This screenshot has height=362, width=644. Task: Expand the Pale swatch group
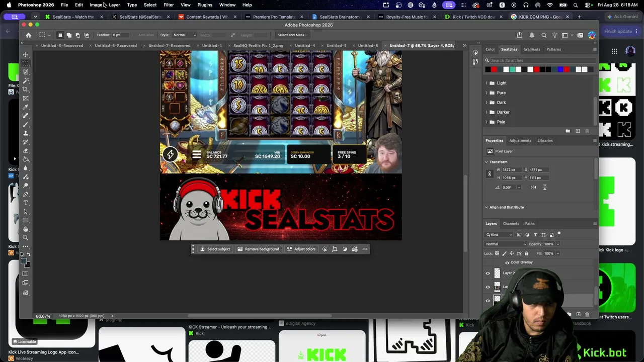coord(487,122)
